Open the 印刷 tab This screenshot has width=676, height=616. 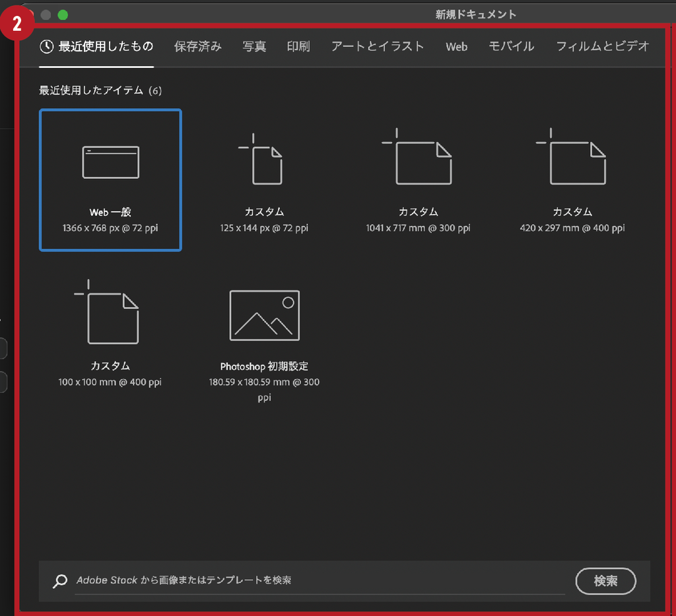(x=298, y=47)
